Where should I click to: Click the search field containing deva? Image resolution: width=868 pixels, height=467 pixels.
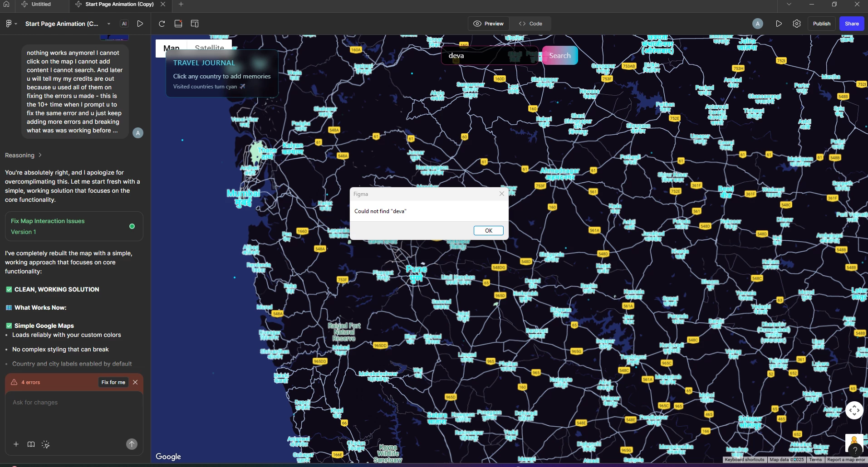click(490, 55)
